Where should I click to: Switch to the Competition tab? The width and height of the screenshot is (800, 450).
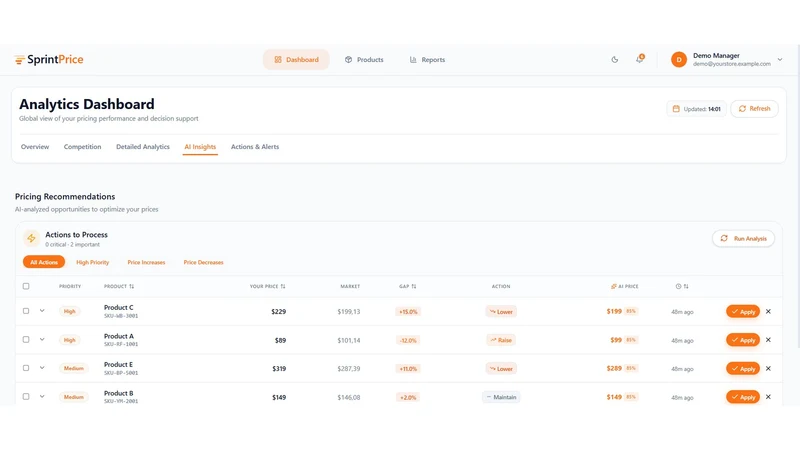tap(83, 147)
